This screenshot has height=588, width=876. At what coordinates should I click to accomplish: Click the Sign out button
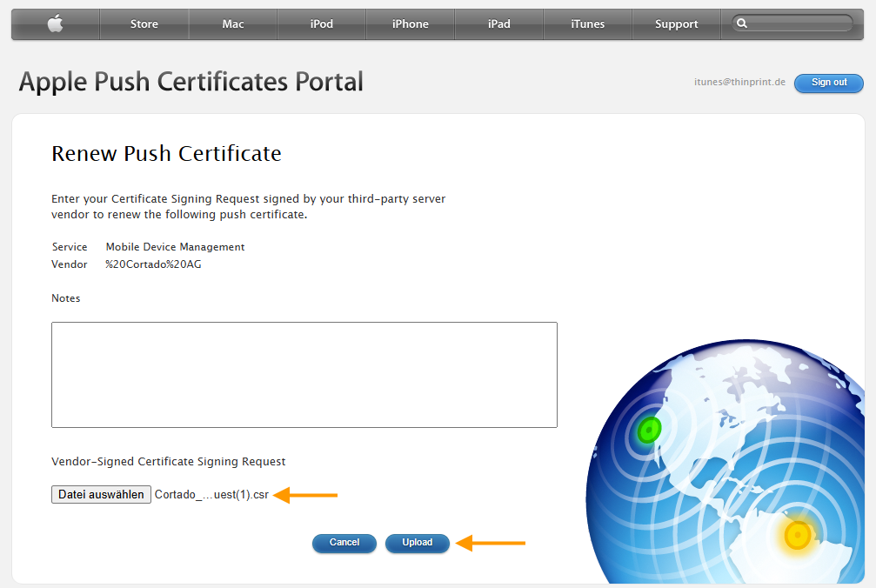(829, 83)
